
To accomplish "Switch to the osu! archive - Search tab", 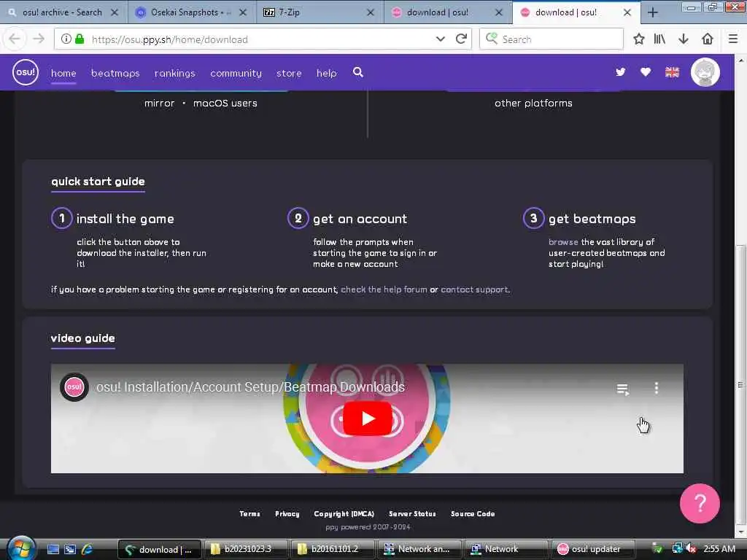I will [x=63, y=12].
